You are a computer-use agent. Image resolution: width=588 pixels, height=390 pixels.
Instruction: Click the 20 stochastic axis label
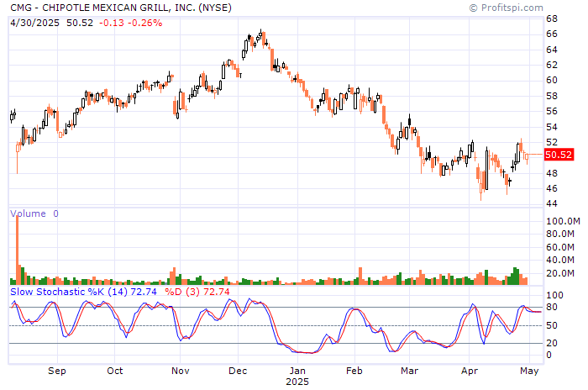[x=552, y=343]
